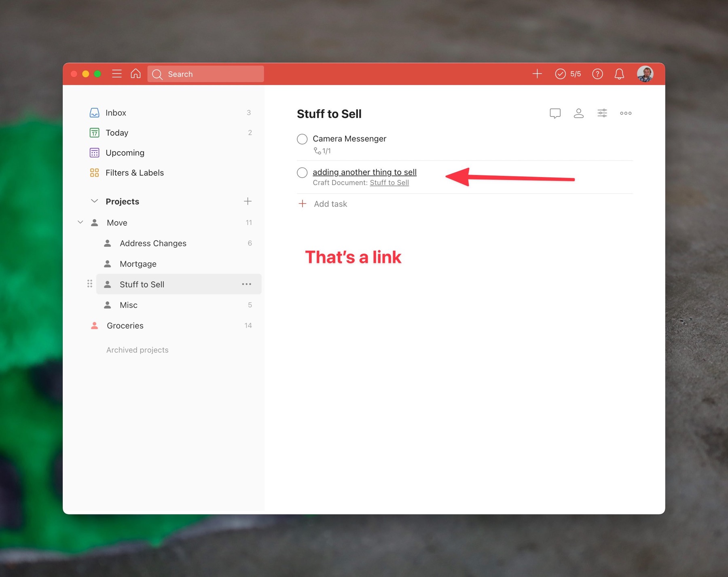Viewport: 728px width, 577px height.
Task: Focus the Search field
Action: (x=206, y=74)
